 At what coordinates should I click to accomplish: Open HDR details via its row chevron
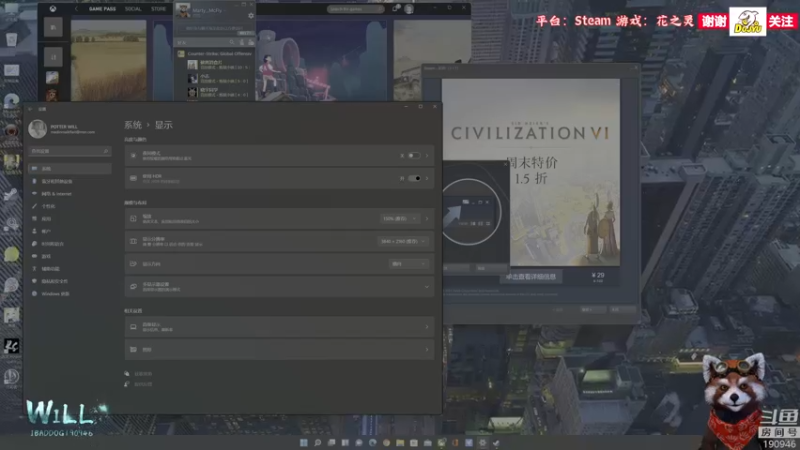point(427,179)
